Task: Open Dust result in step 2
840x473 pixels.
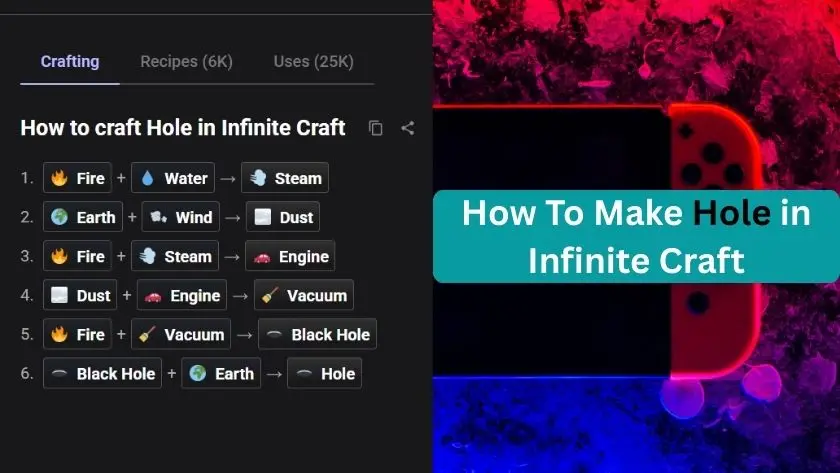Action: tap(283, 217)
